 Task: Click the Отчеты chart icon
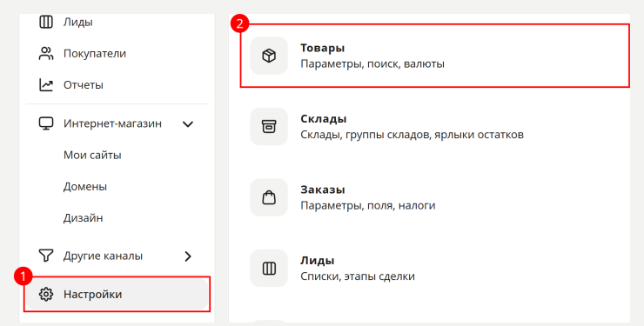(46, 85)
